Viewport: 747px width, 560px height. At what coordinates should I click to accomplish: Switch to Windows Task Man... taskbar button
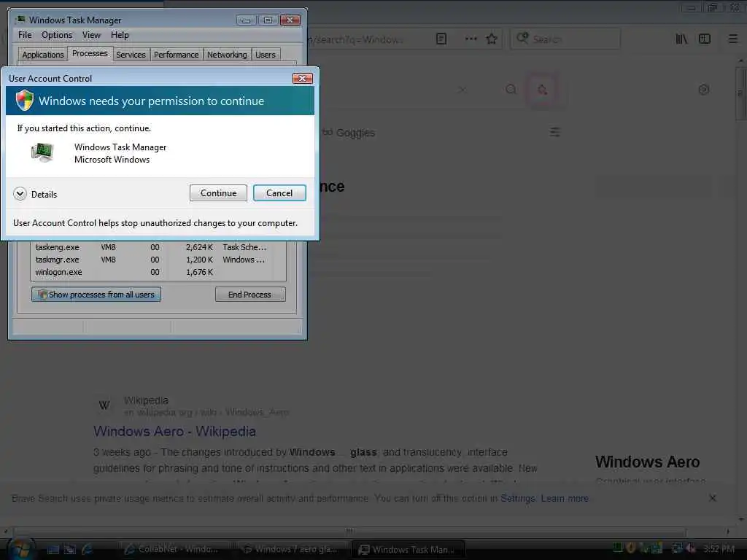[x=408, y=550]
